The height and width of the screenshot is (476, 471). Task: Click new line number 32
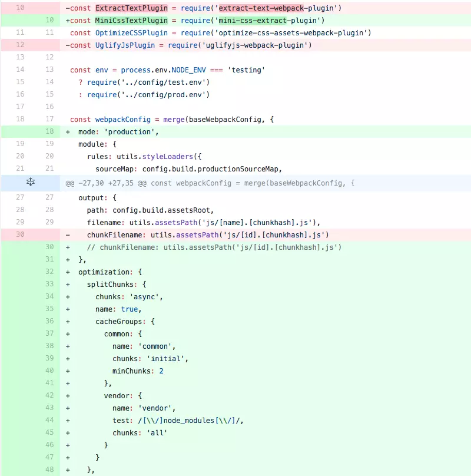(x=49, y=272)
